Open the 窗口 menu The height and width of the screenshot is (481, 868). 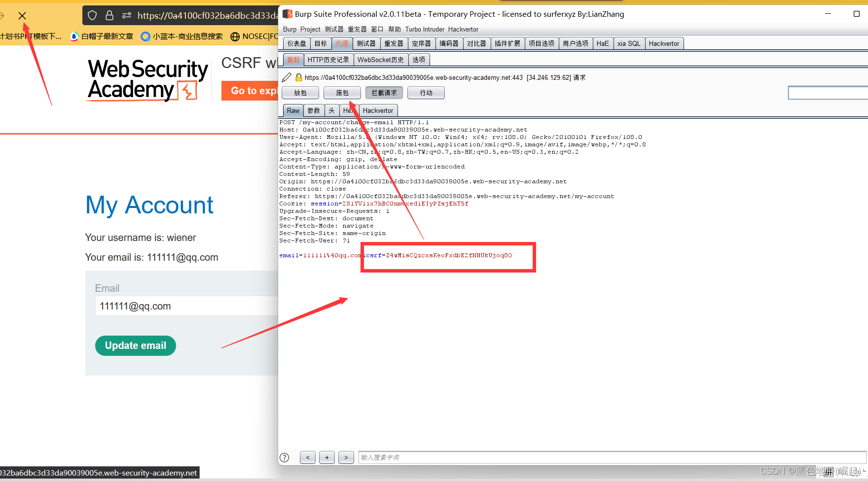[x=377, y=29]
